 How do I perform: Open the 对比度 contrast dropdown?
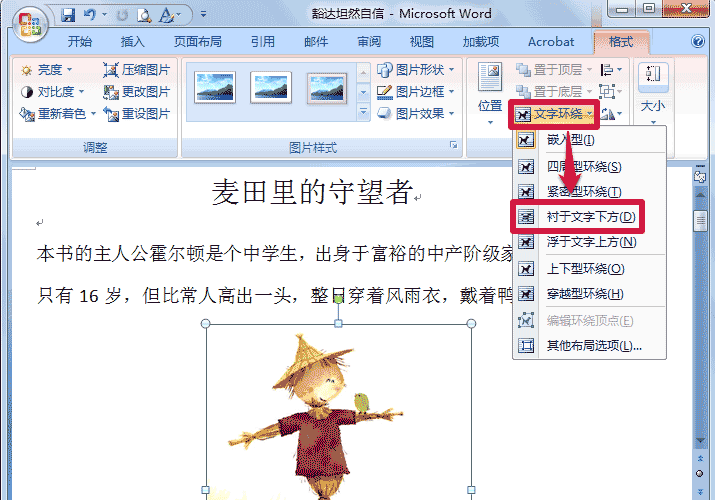(52, 92)
